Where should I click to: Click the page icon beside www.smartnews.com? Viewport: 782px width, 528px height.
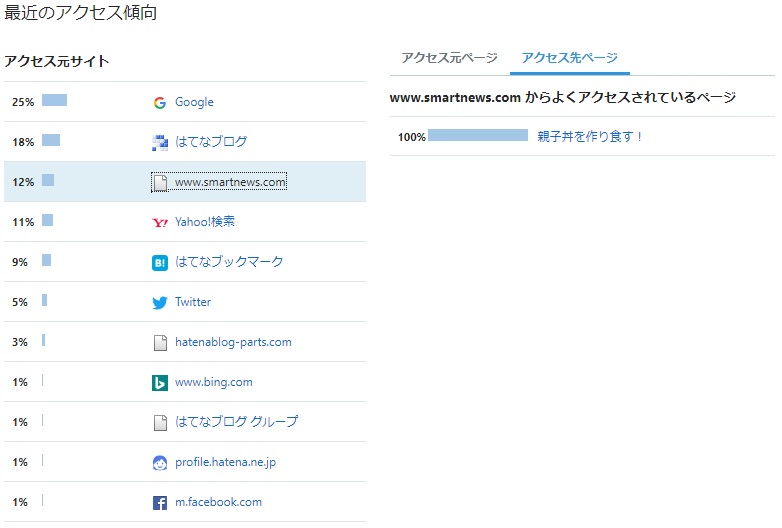coord(160,182)
